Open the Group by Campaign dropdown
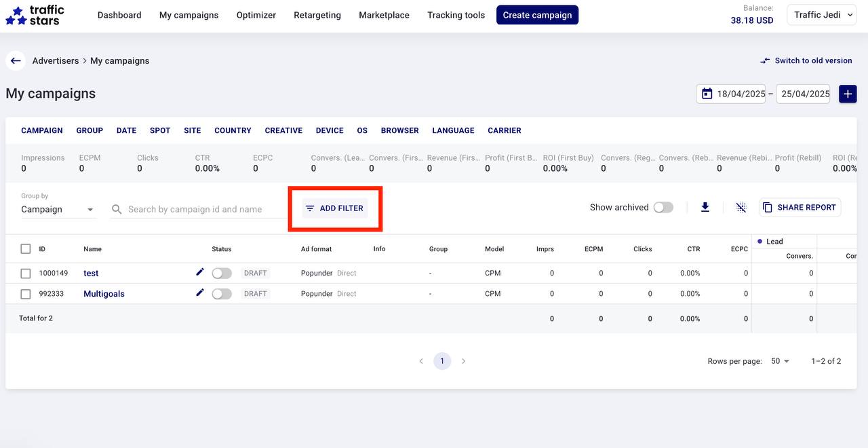Screen dimensions: 868x448 (58, 210)
